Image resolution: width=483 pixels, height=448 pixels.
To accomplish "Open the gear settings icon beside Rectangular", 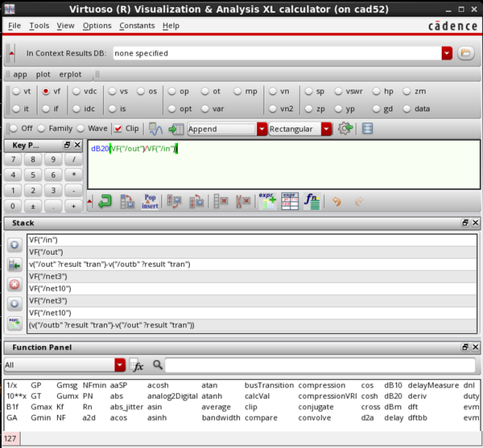I will 345,129.
